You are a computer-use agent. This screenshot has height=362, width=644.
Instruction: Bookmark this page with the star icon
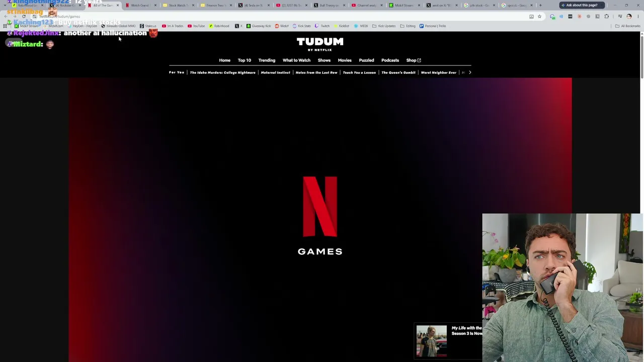(x=539, y=17)
